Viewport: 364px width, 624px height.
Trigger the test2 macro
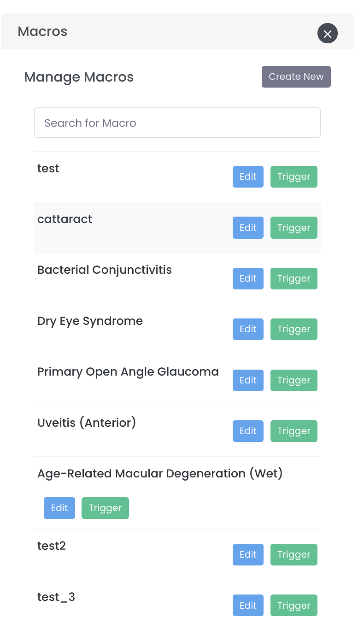294,554
